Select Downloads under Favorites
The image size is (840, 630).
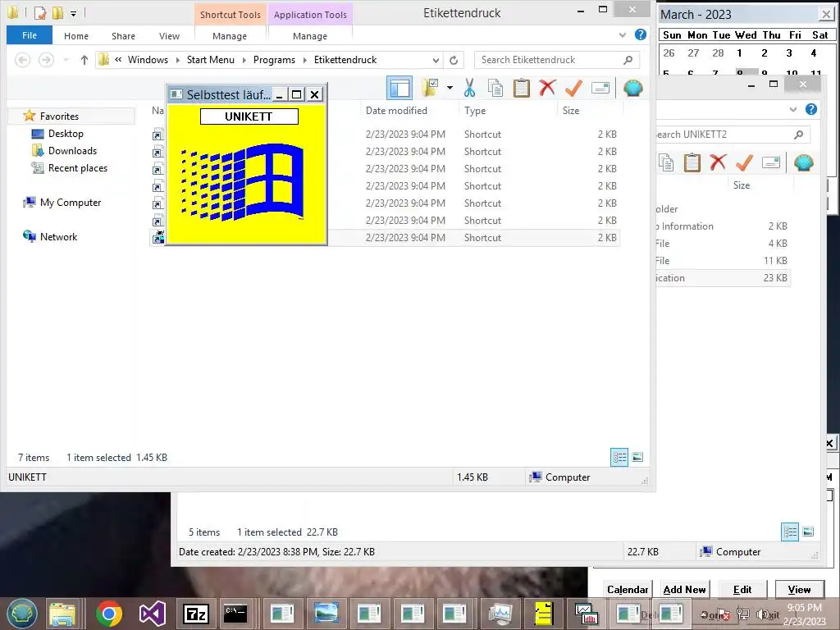72,151
